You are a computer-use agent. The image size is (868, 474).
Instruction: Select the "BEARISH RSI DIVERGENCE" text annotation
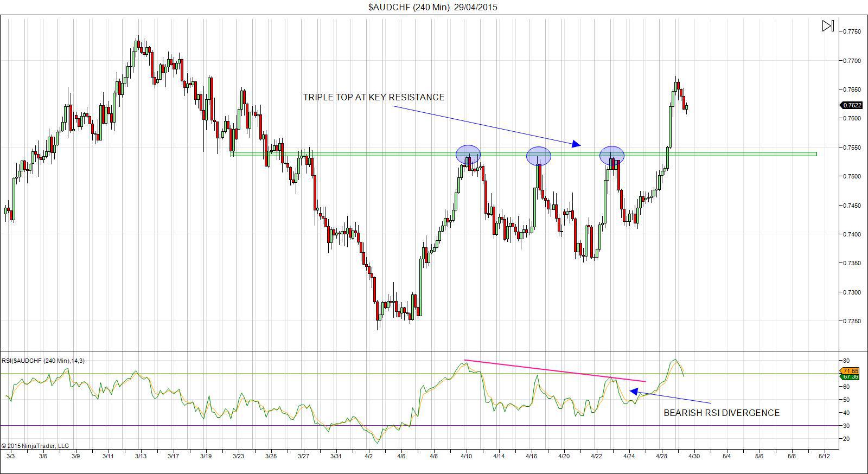(722, 413)
